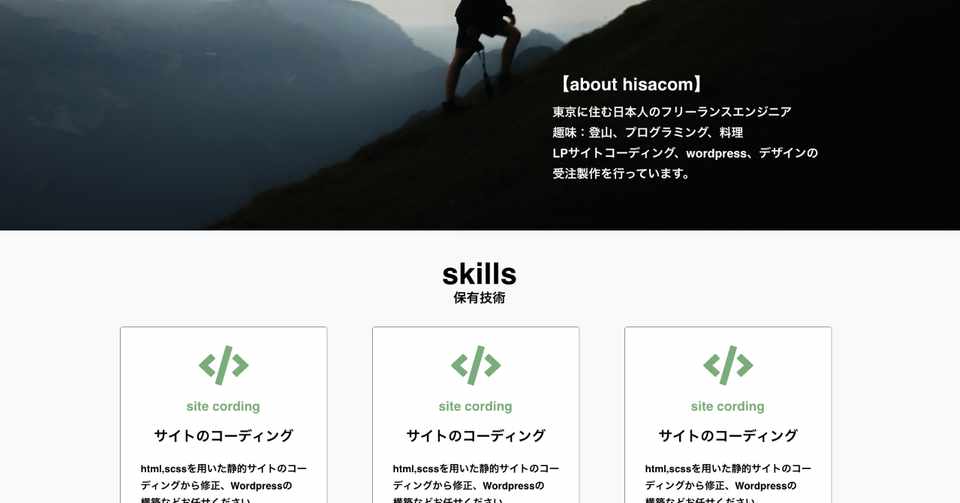Click the hiker in the hero photo
The image size is (960, 503).
pyautogui.click(x=483, y=54)
